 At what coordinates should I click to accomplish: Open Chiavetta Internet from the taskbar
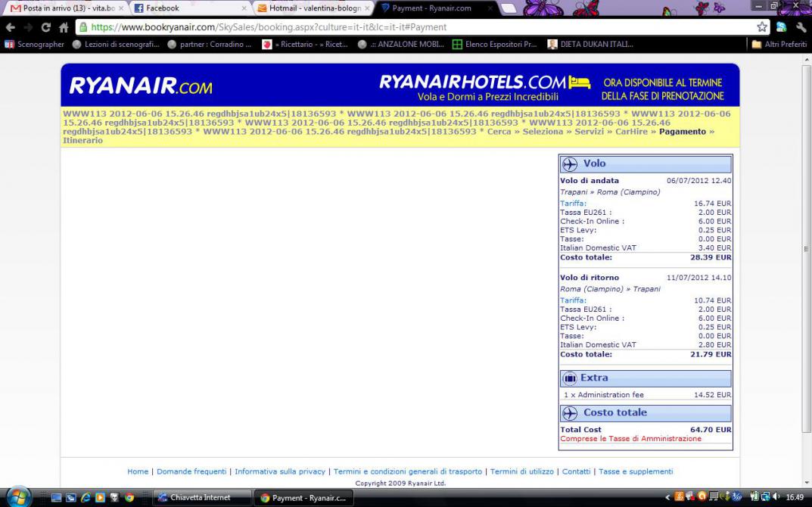pos(202,497)
